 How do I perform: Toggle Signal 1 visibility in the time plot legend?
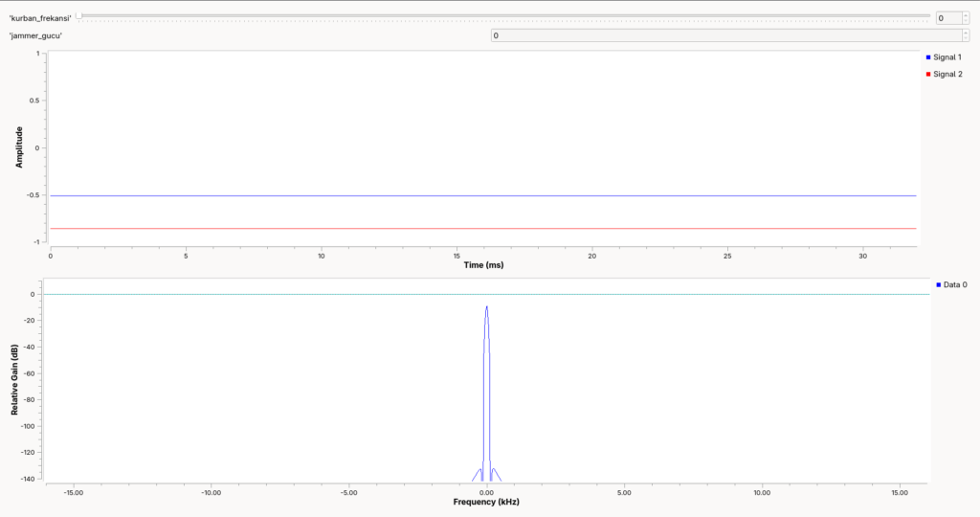coord(944,56)
